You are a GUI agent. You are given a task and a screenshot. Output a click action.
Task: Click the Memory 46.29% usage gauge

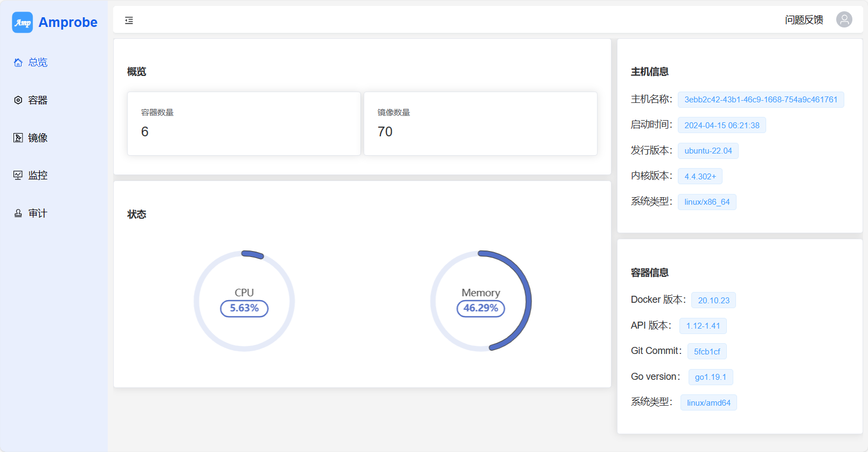(481, 301)
